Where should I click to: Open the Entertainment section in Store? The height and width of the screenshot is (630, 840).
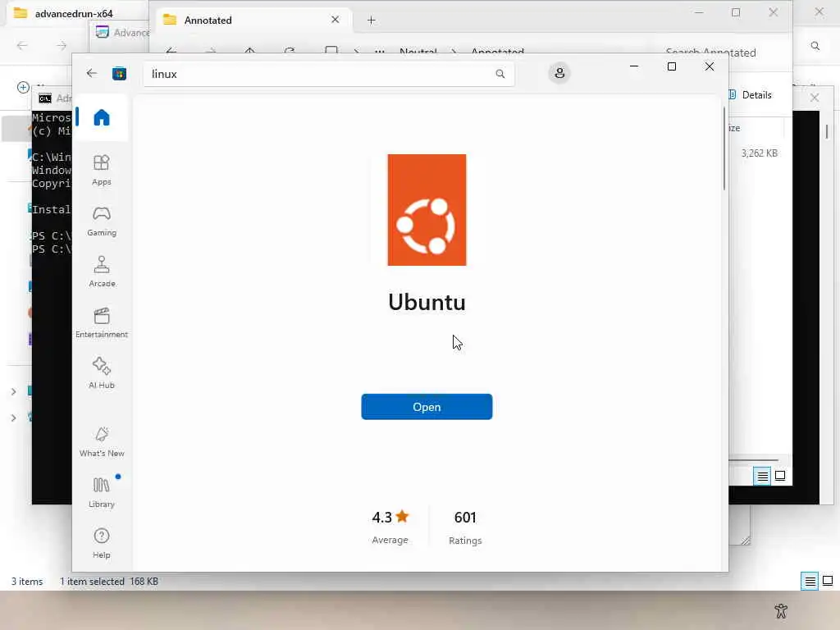click(101, 322)
